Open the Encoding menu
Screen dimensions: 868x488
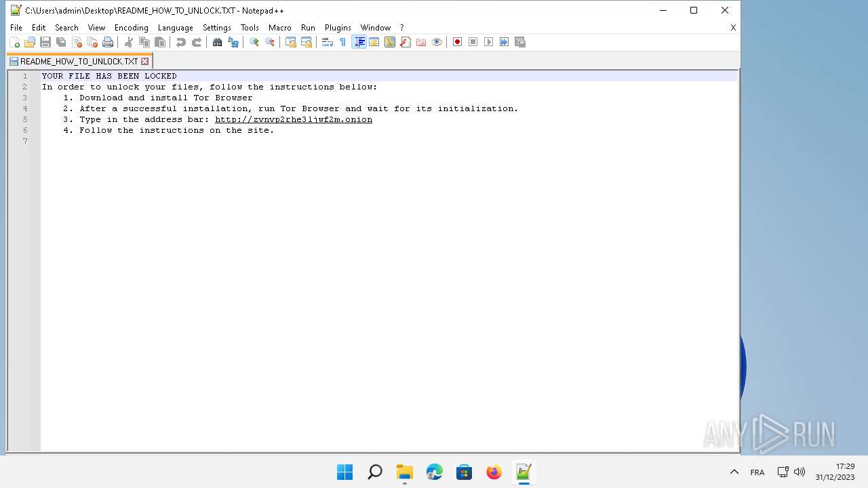[132, 28]
